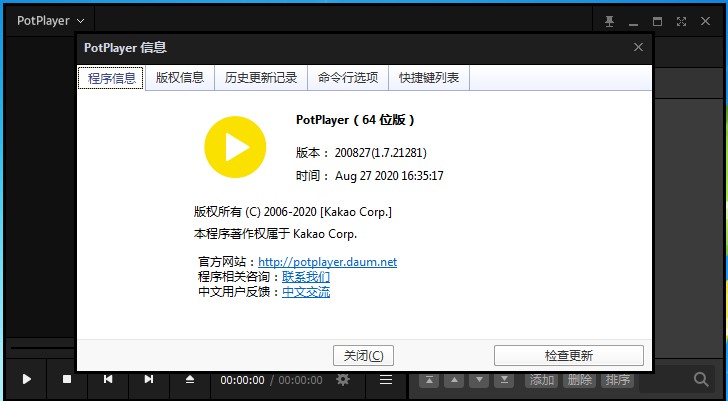Switch to the 版权信息 tab
728x401 pixels.
pos(180,78)
